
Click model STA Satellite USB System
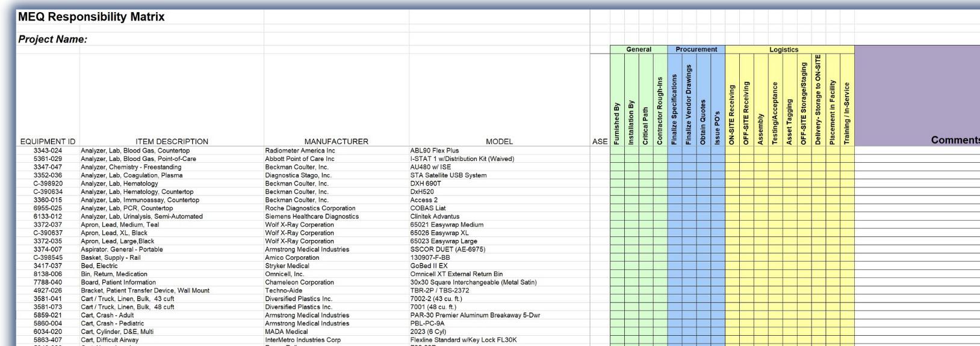[448, 175]
